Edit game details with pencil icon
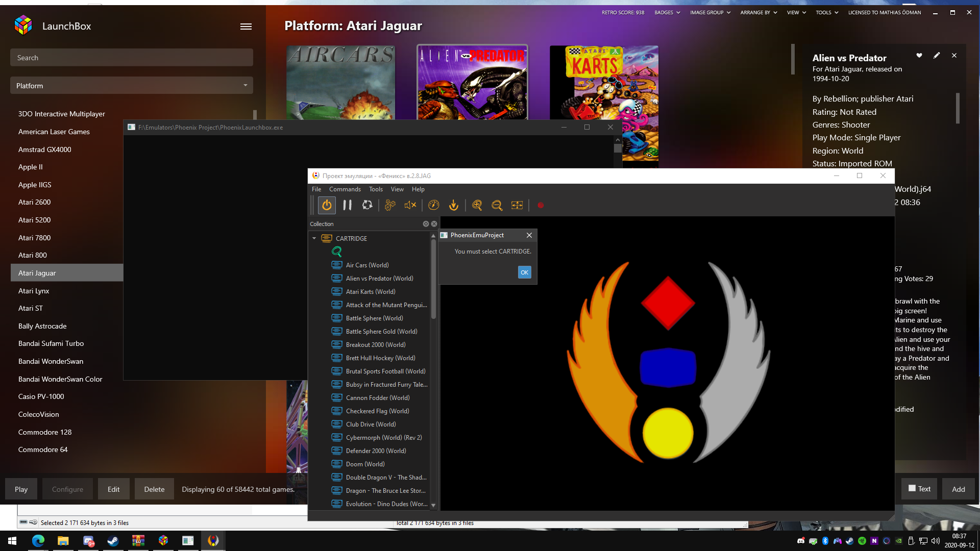This screenshot has height=551, width=980. pyautogui.click(x=937, y=55)
